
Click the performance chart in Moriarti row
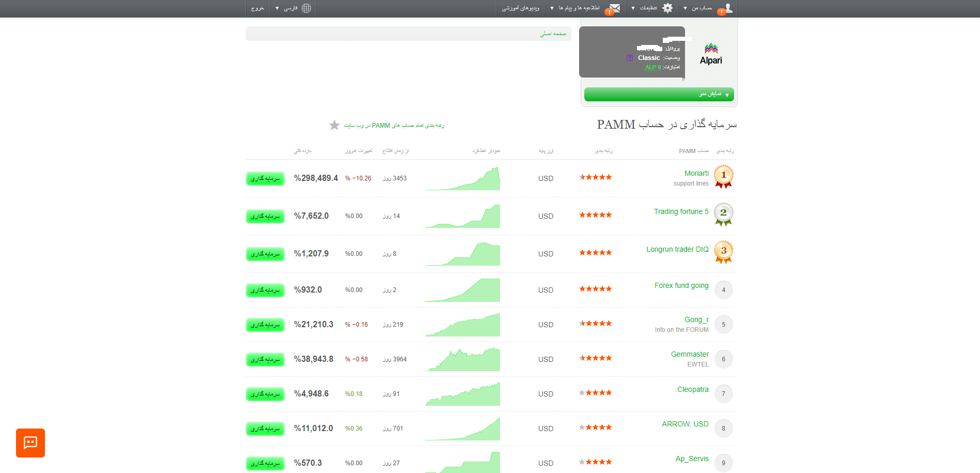462,178
